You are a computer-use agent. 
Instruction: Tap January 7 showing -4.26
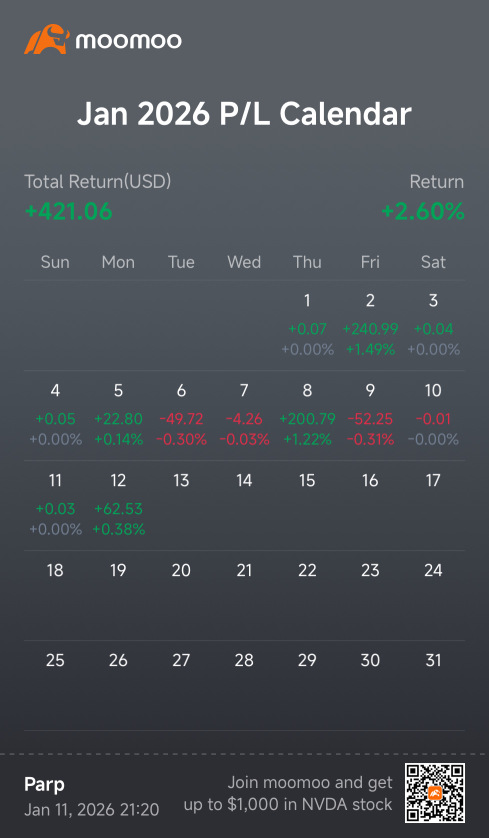tap(244, 415)
